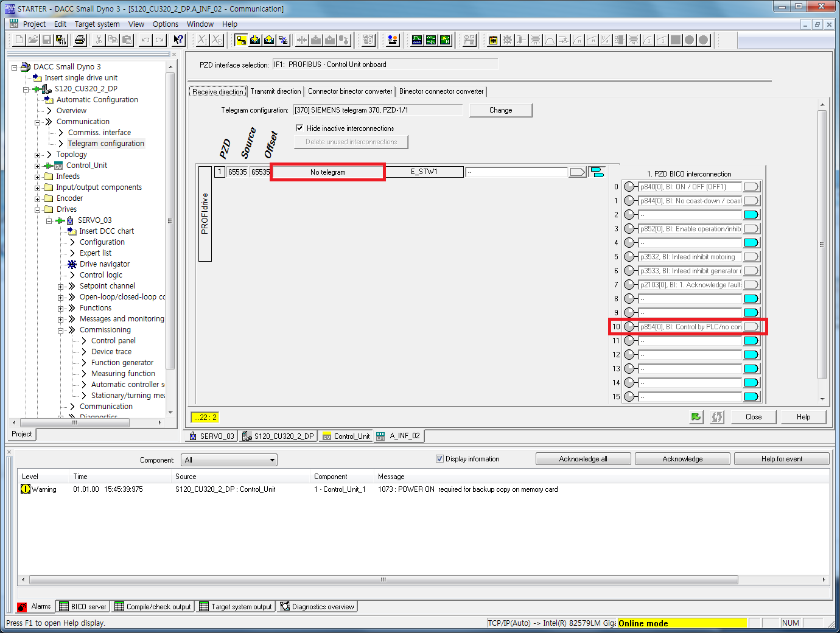Click the Open project toolbar icon
The width and height of the screenshot is (840, 633).
click(33, 40)
